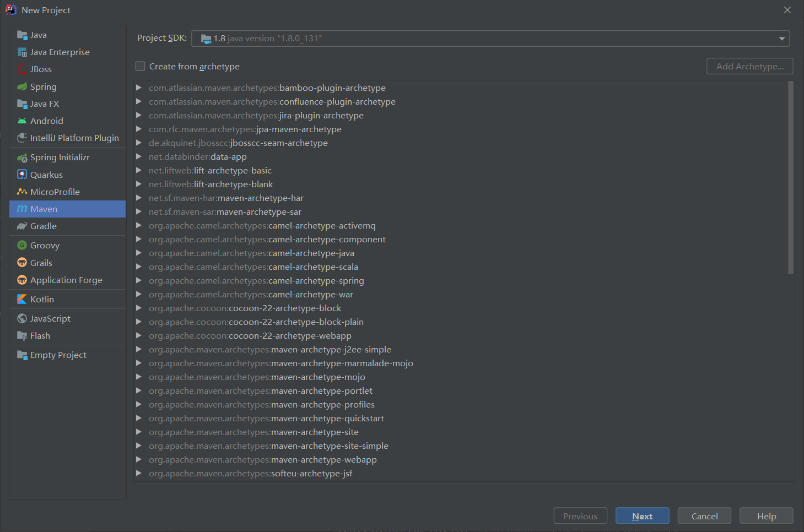
Task: Select lift-archetype-blank row
Action: coord(461,184)
